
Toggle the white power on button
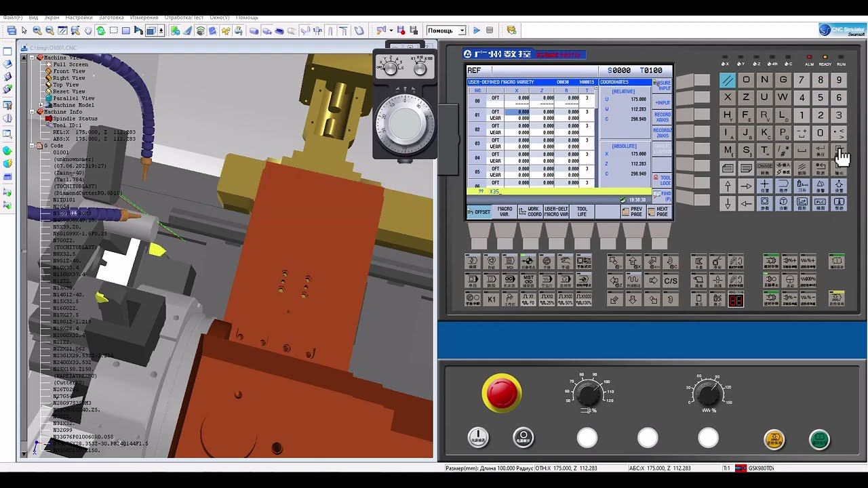point(478,436)
